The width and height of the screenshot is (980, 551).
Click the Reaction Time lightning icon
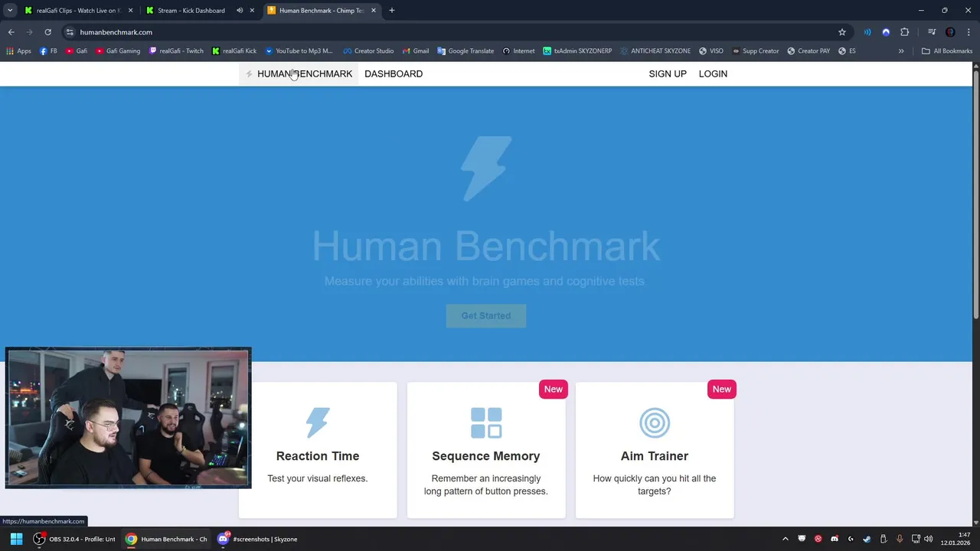(x=318, y=422)
